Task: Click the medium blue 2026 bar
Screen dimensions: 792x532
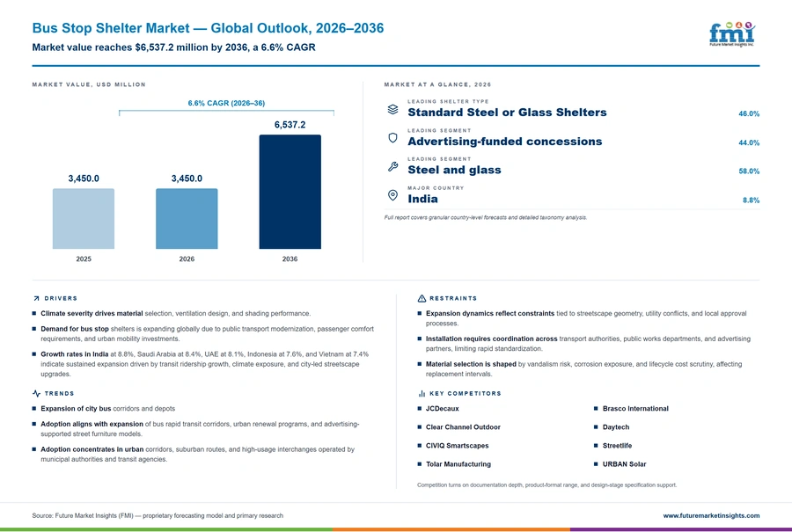Action: (187, 219)
